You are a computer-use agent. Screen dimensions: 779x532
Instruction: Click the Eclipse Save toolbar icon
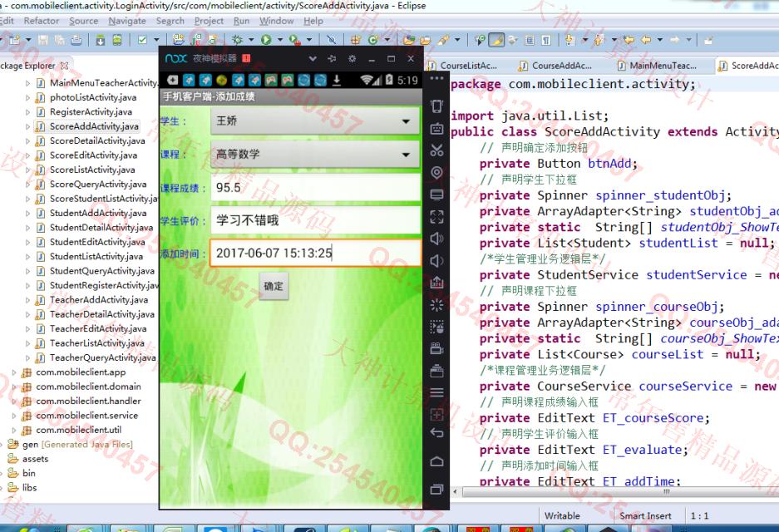[43, 40]
